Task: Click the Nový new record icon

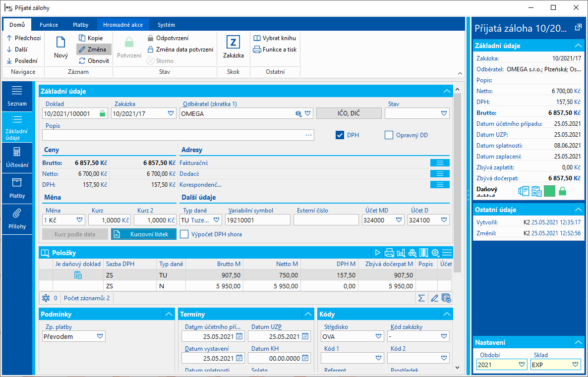Action: tap(61, 42)
